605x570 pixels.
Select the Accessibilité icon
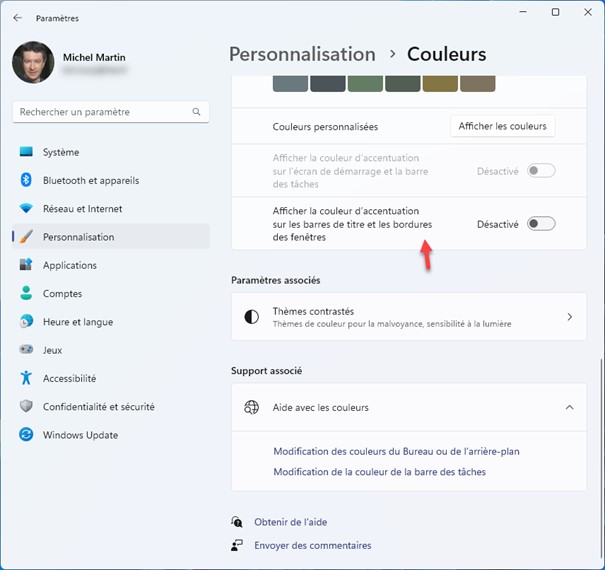(26, 379)
